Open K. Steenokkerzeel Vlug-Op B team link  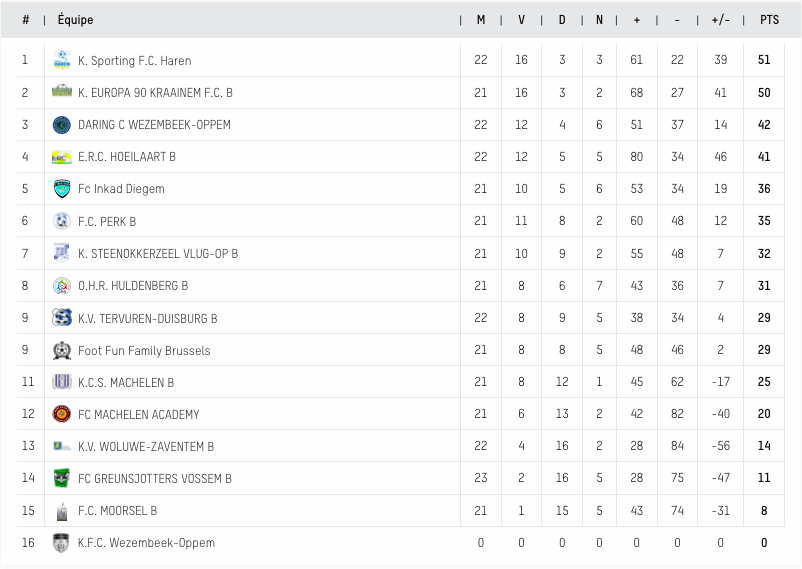pyautogui.click(x=158, y=254)
